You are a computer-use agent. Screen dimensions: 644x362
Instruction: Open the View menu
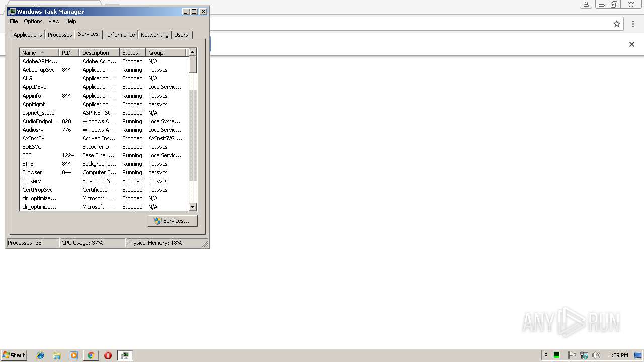coord(54,21)
